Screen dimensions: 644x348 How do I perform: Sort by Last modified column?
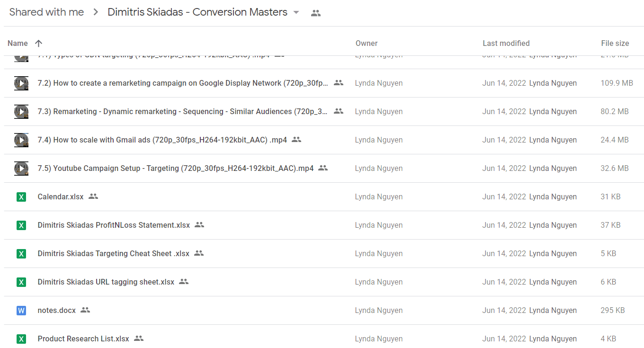[x=506, y=43]
